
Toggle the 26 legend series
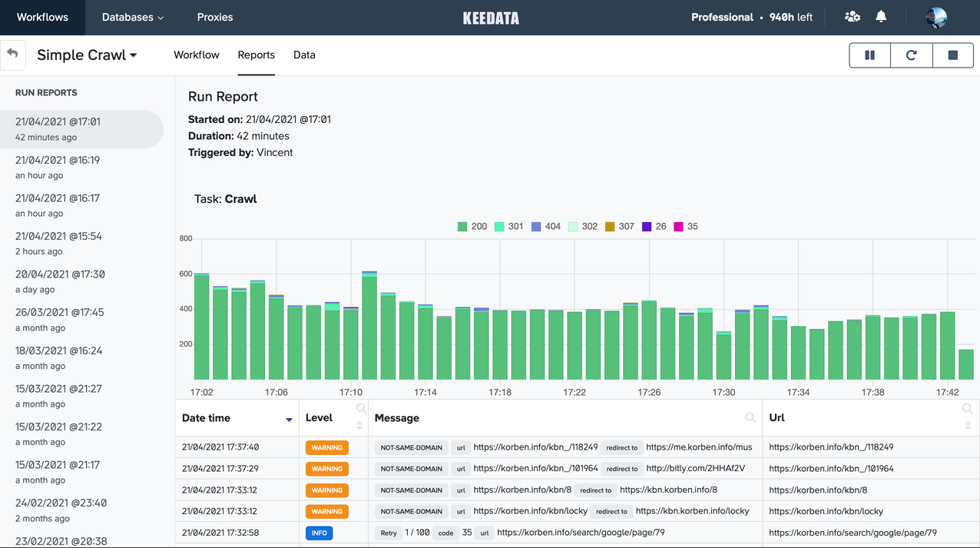(654, 227)
